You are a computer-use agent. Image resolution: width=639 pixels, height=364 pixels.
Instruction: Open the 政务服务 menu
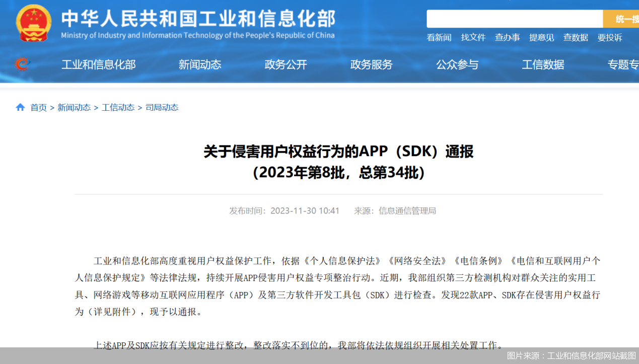(371, 64)
